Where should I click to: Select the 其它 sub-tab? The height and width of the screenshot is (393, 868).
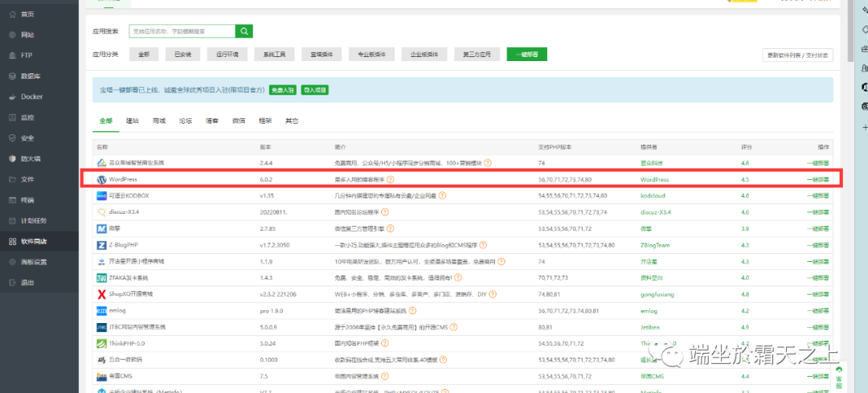tap(292, 121)
